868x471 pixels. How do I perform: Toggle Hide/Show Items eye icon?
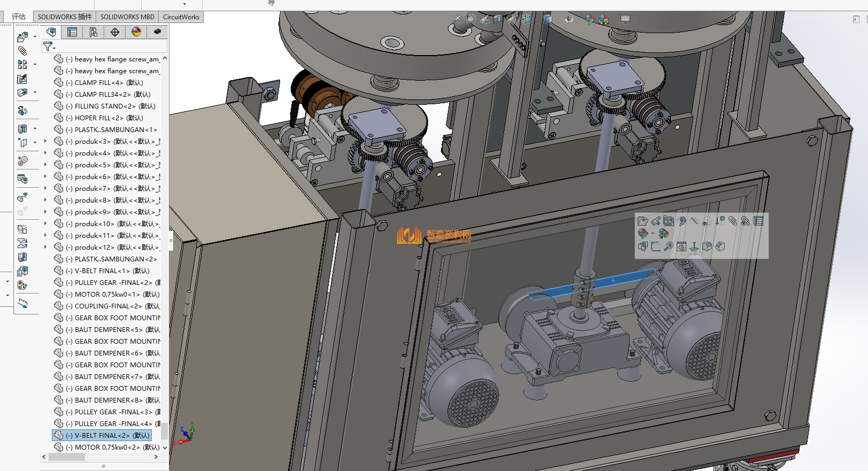(569, 20)
